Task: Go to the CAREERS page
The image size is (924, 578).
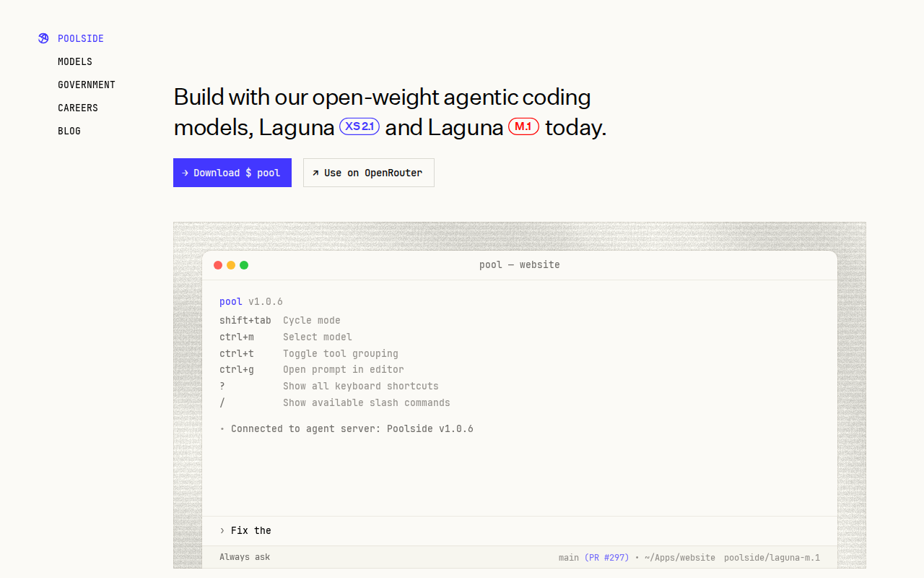Action: coord(78,108)
